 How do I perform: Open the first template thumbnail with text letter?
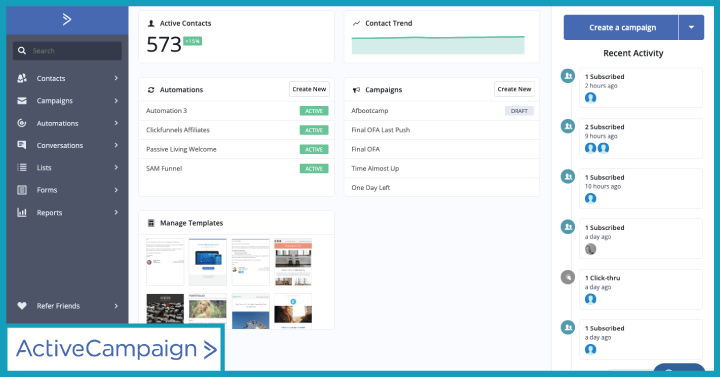[x=165, y=262]
